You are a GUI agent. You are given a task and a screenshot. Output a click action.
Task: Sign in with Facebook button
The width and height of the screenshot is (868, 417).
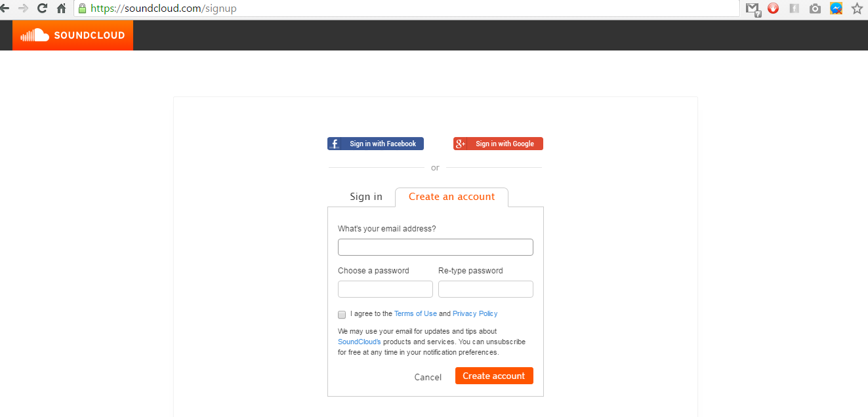click(375, 144)
